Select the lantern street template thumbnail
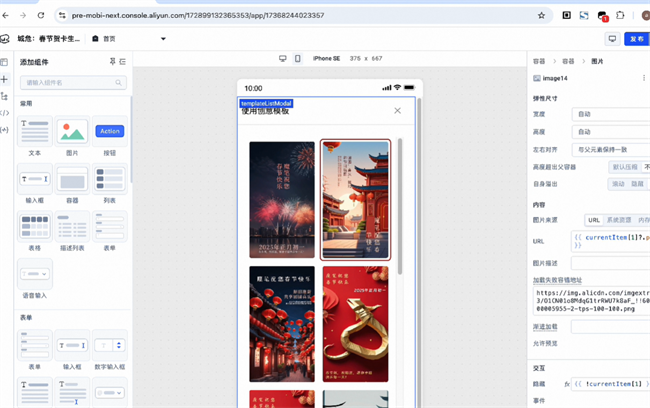 click(282, 324)
